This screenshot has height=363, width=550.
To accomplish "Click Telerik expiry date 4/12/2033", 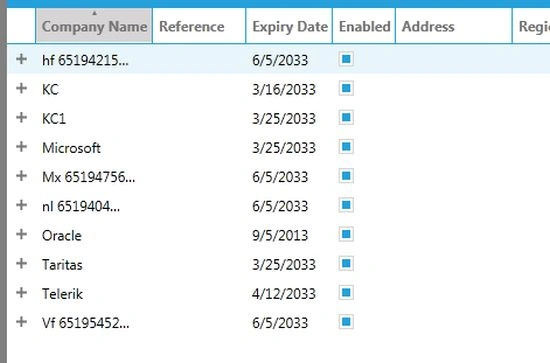I will [284, 294].
